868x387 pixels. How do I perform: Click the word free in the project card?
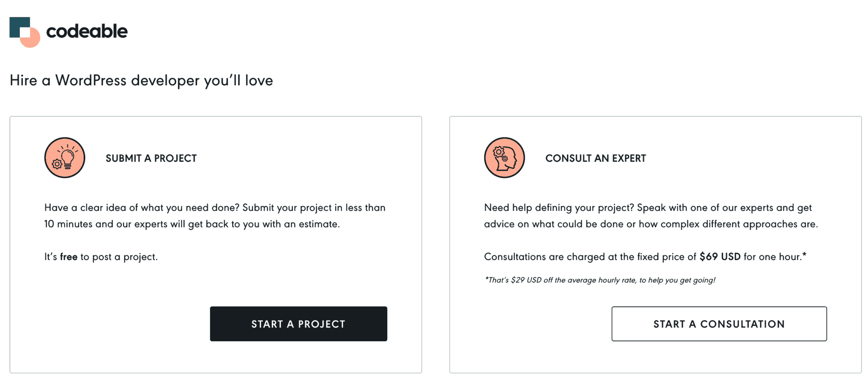pos(69,256)
